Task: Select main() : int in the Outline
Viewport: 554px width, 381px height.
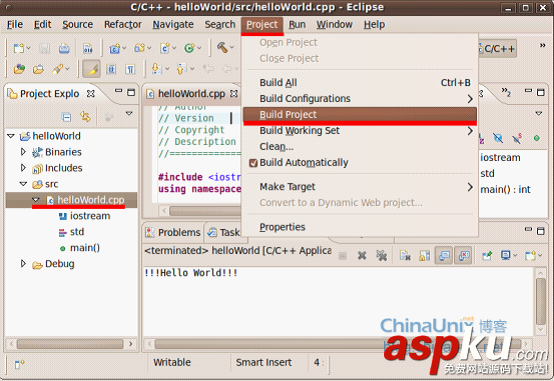Action: [505, 190]
